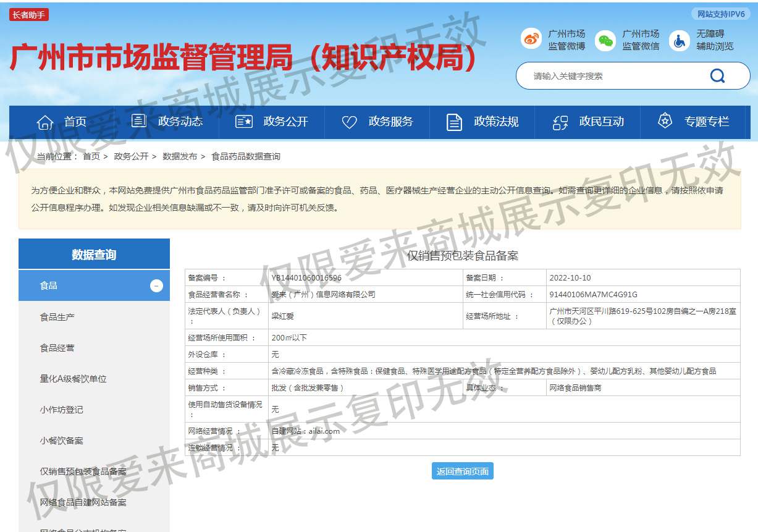Click the heart icon beside 政务服务
This screenshot has height=532, width=758.
tap(350, 122)
